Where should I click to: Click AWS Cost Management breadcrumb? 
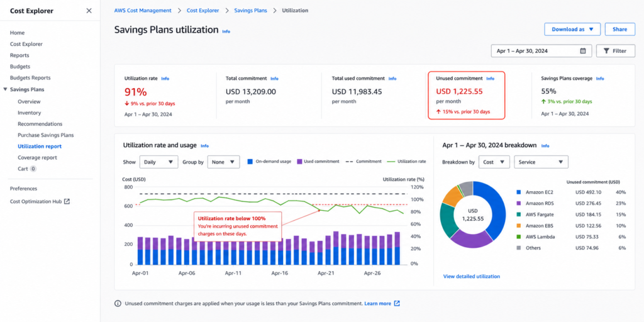click(143, 10)
